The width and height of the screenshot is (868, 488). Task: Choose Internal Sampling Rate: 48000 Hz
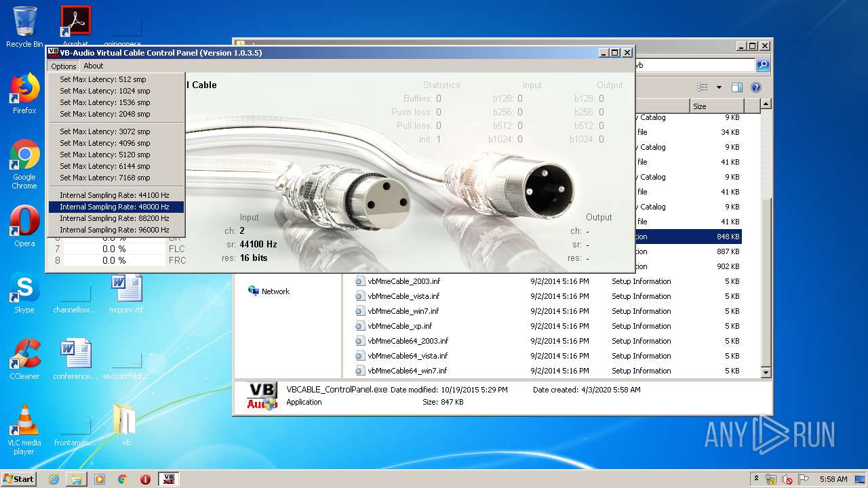click(116, 207)
